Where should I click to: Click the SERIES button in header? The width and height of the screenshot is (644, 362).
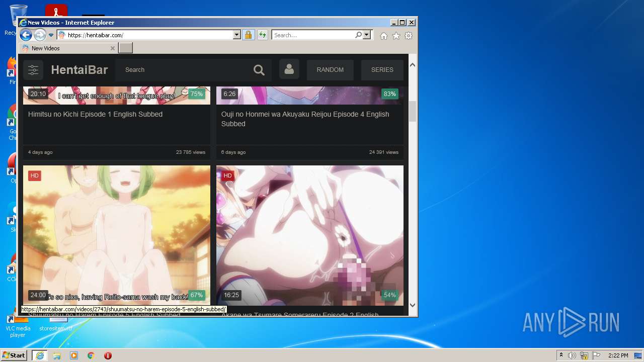[382, 70]
